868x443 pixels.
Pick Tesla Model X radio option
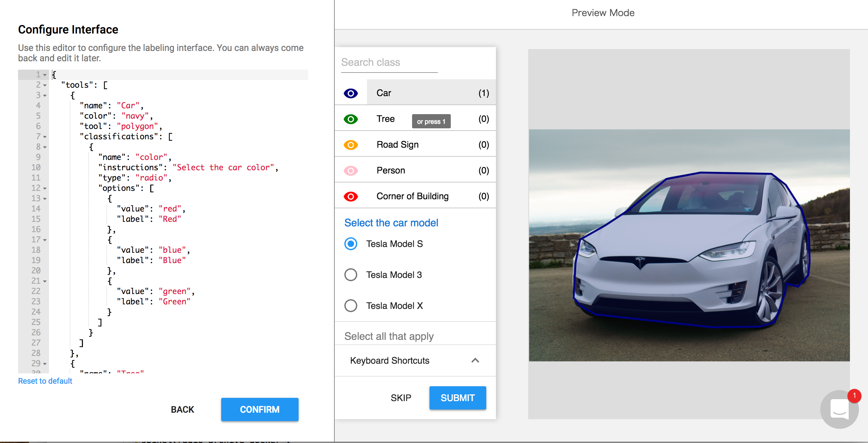point(350,306)
